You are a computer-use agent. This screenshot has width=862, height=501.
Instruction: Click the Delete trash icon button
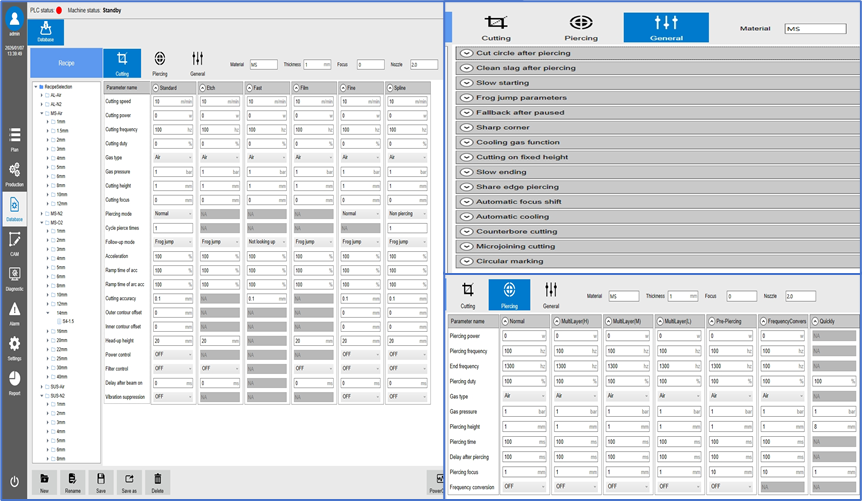click(157, 482)
